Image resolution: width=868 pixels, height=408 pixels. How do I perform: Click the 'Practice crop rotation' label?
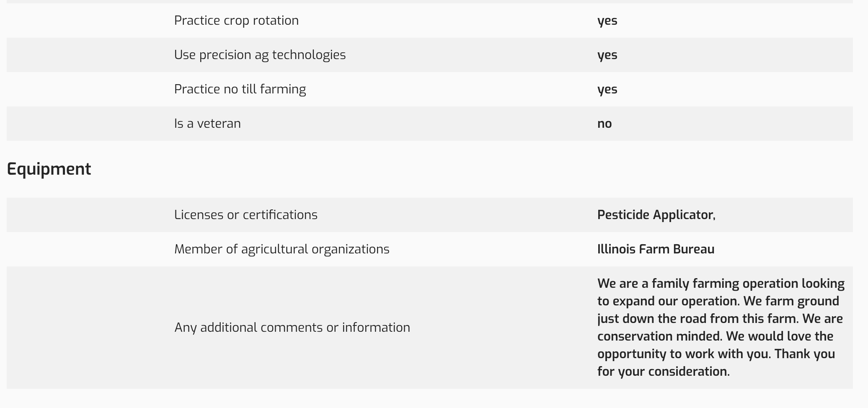pos(236,21)
